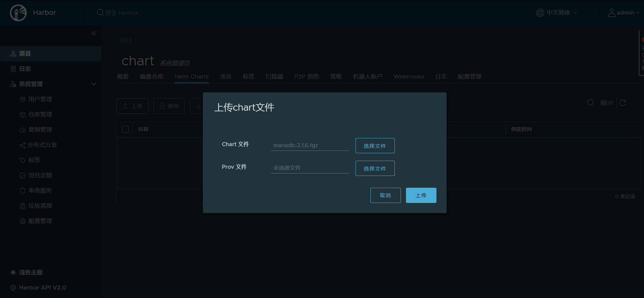Open the 扫描器 tab
The image size is (644, 298).
click(274, 76)
